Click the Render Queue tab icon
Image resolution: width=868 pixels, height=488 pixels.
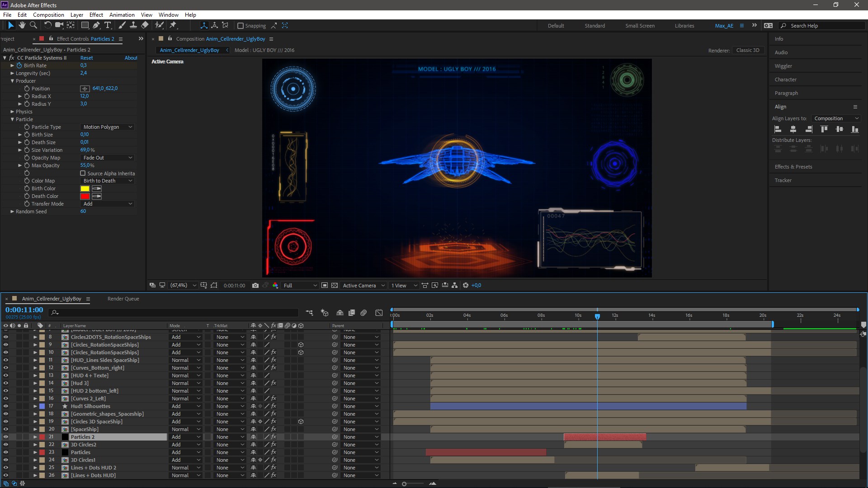pyautogui.click(x=123, y=299)
